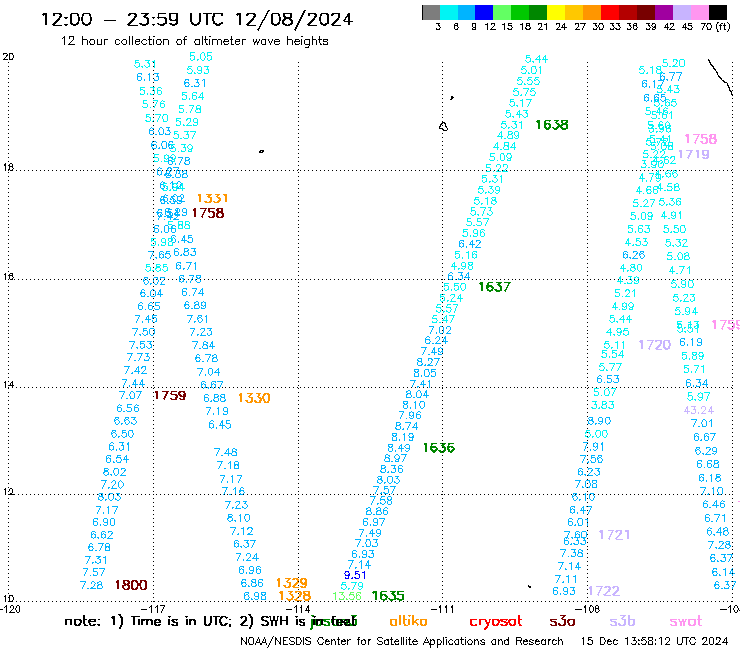Click the title '12:00 – 23:59 UTC 12/08/2024'
This screenshot has height=650, width=740.
point(197,19)
